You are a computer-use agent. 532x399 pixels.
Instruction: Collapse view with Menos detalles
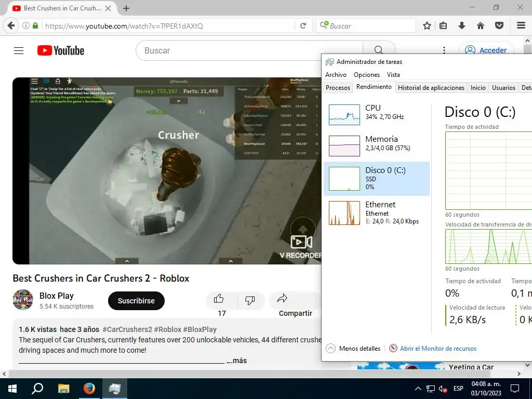tap(353, 349)
